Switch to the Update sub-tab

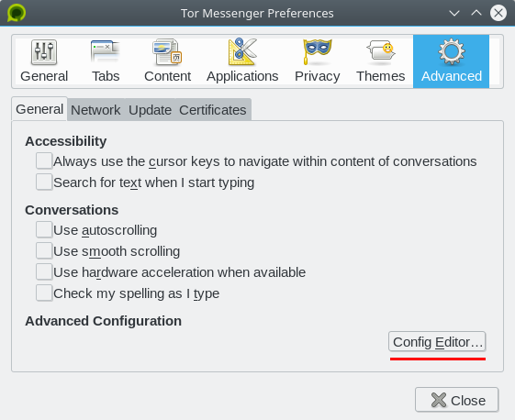coord(150,110)
